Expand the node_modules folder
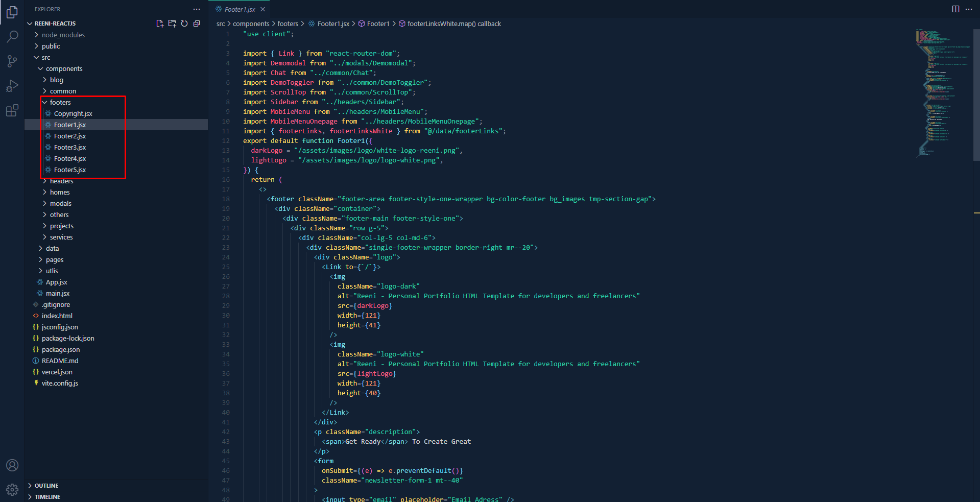 click(63, 35)
